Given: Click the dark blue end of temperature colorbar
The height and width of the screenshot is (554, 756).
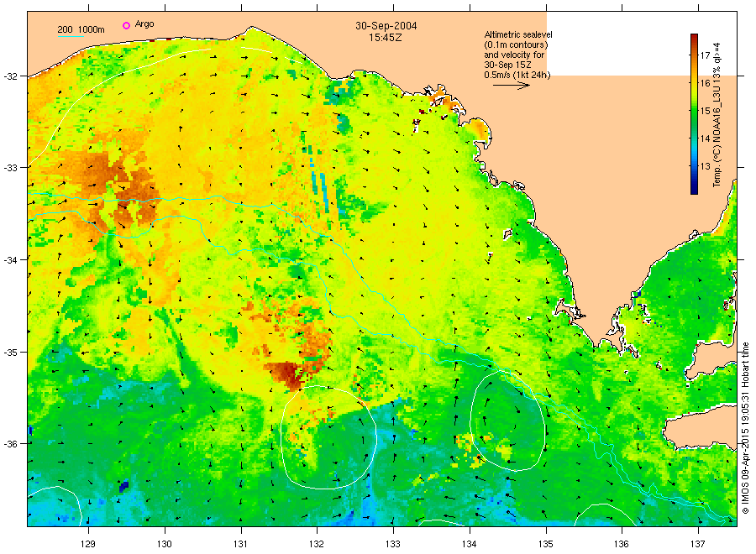Looking at the screenshot, I should click(x=694, y=191).
